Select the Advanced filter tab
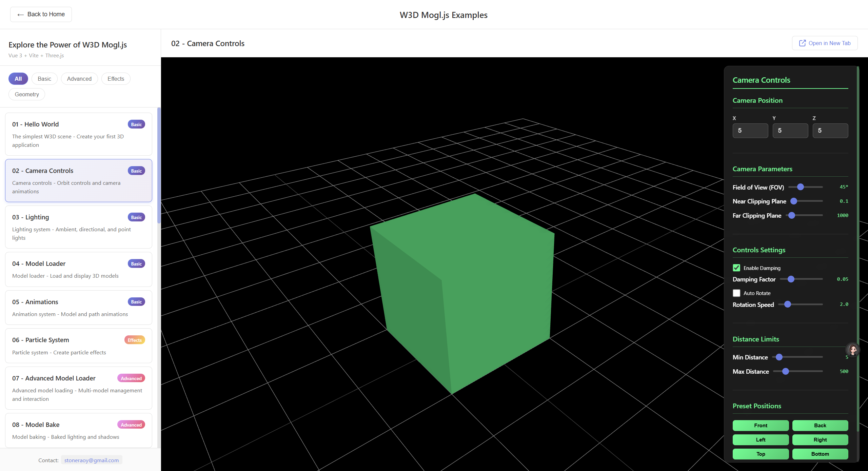The height and width of the screenshot is (471, 868). point(79,79)
